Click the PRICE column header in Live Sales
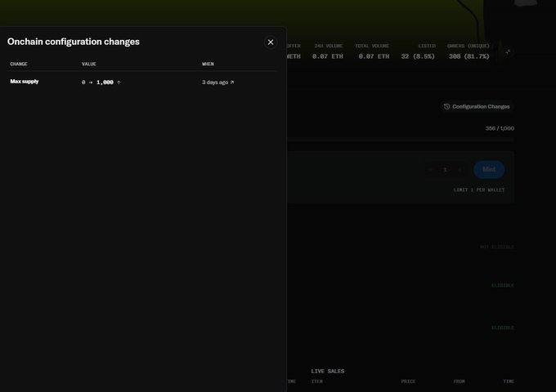The height and width of the screenshot is (392, 556). tap(408, 381)
